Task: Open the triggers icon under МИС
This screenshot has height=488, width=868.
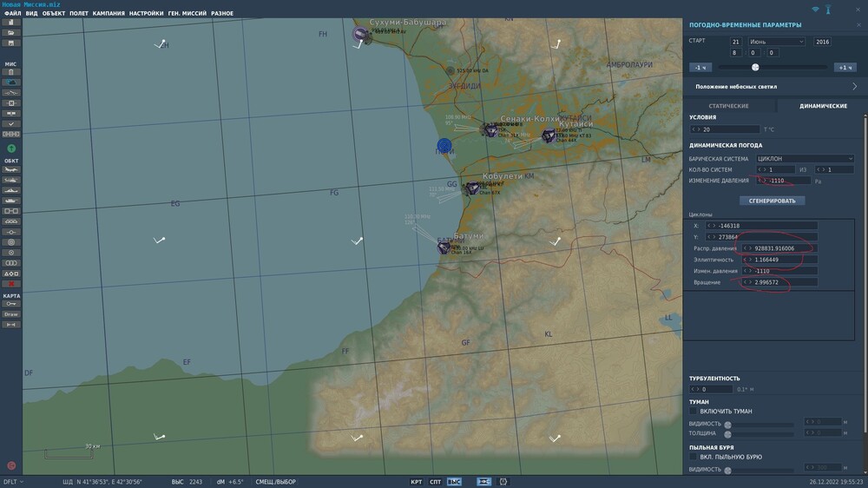Action: pyautogui.click(x=11, y=93)
